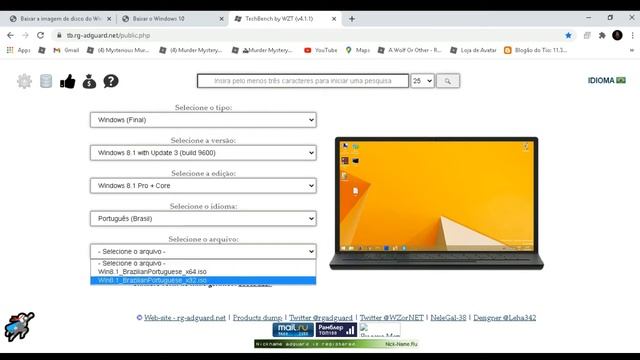
Task: Click the magnifier search button
Action: point(448,81)
